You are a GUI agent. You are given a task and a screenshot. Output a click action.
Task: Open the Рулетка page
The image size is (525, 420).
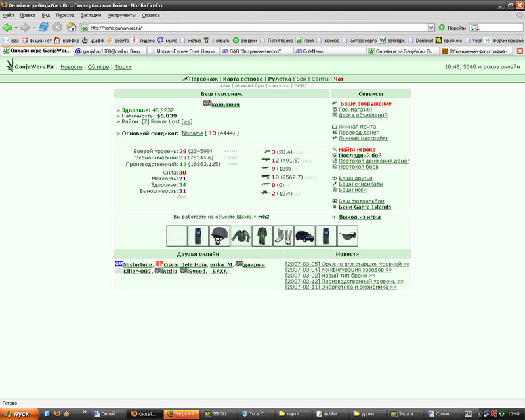point(280,79)
